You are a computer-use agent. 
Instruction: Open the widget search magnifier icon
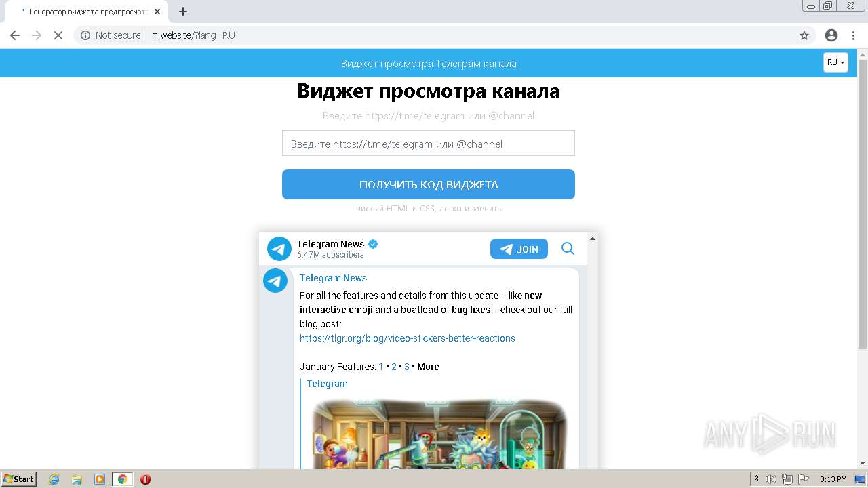pyautogui.click(x=568, y=249)
